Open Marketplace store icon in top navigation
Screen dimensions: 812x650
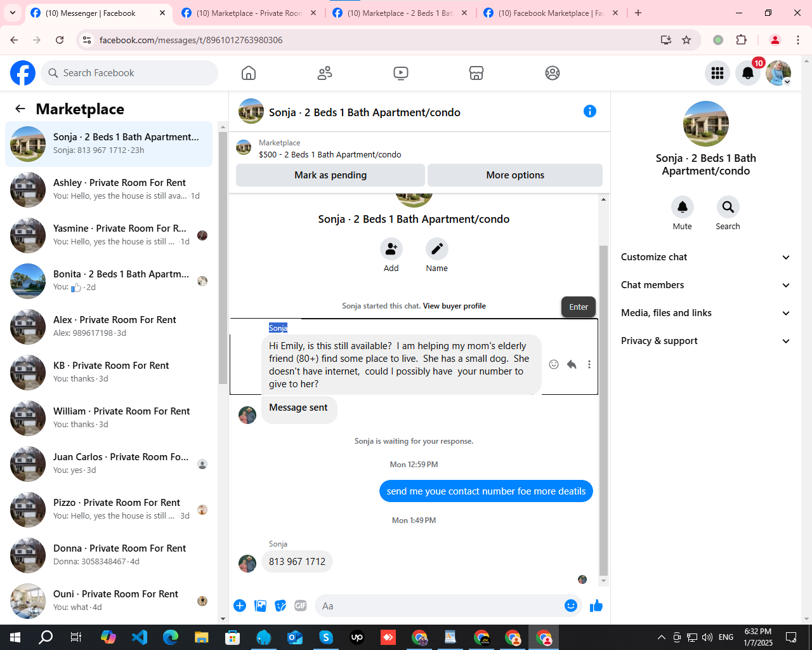coord(476,73)
